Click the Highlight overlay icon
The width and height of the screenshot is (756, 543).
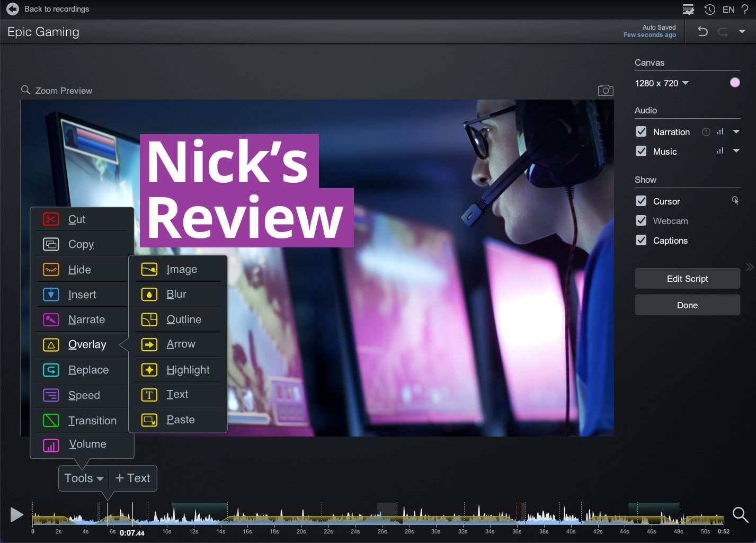149,370
